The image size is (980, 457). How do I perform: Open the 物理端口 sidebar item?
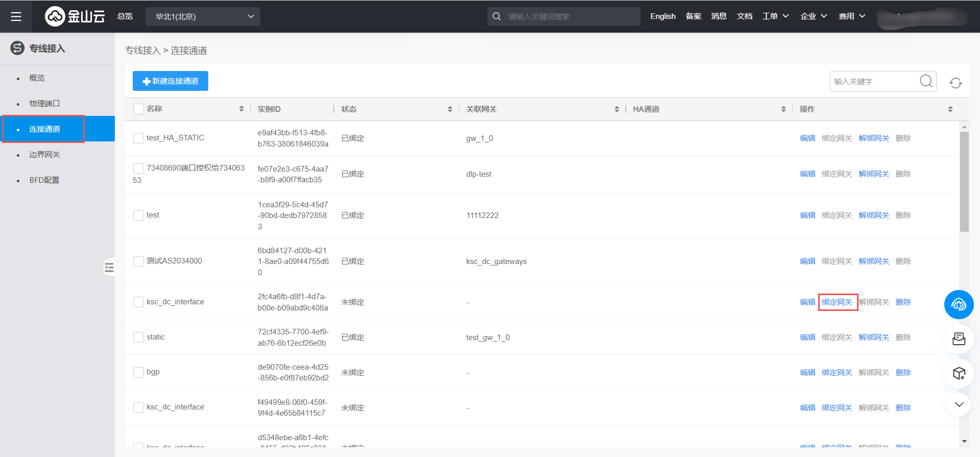pyautogui.click(x=44, y=104)
